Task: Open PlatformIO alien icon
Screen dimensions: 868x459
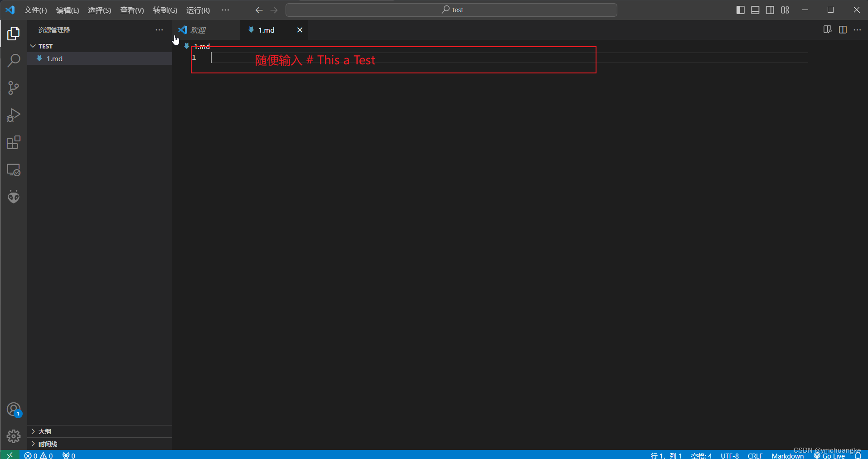Action: (x=14, y=197)
